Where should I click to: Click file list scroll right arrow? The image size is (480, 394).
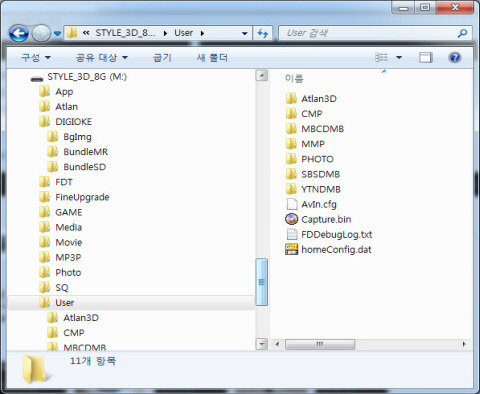tap(464, 344)
